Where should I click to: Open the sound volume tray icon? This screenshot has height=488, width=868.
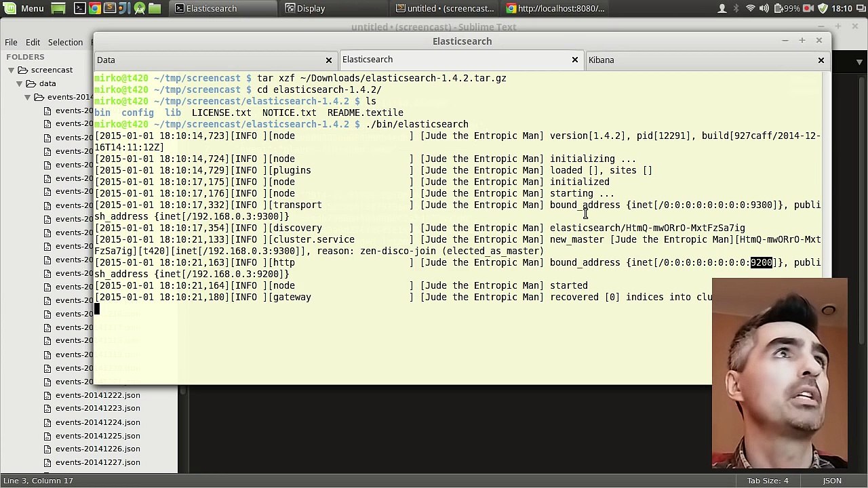coord(764,8)
